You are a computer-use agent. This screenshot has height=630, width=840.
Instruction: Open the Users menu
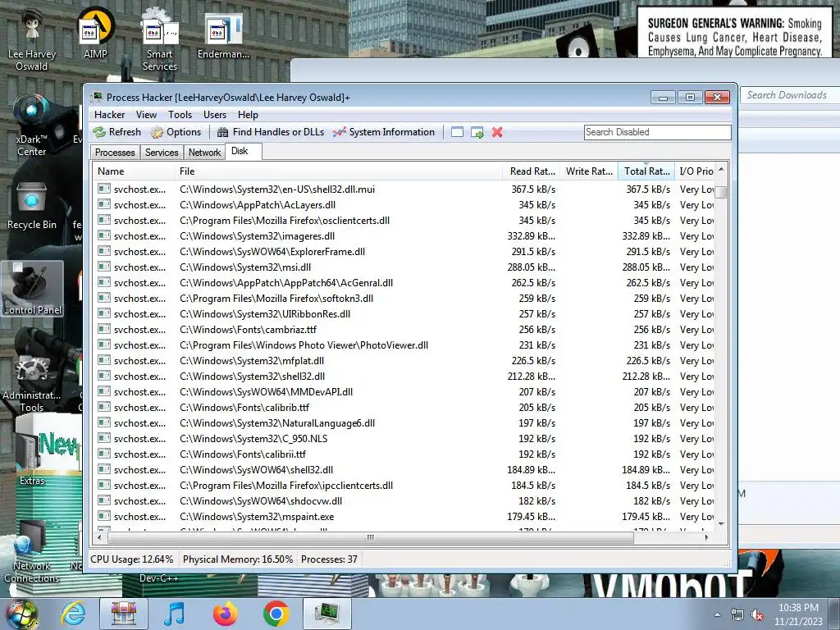click(215, 115)
